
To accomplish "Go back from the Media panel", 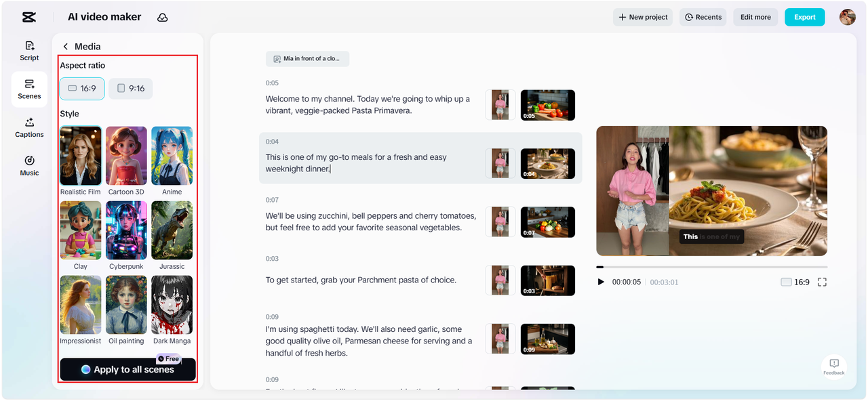I will click(66, 47).
